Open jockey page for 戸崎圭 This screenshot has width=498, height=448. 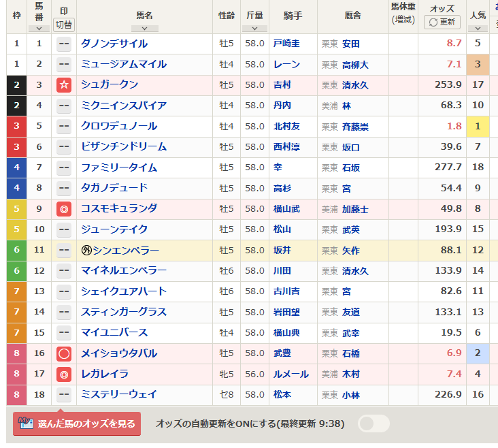click(x=286, y=44)
